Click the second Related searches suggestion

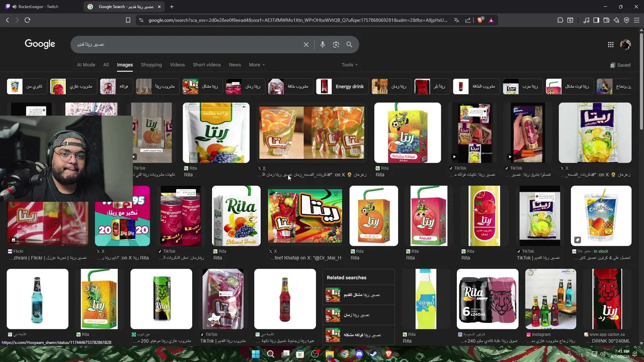(358, 315)
